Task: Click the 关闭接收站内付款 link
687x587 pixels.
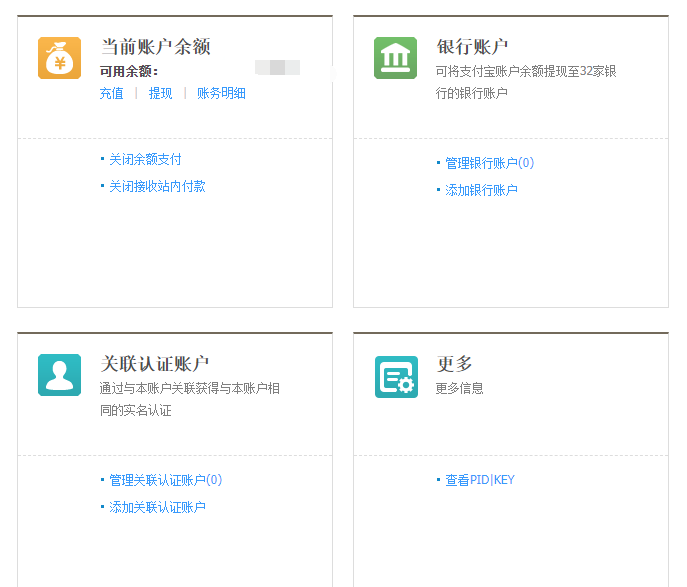Action: (157, 186)
